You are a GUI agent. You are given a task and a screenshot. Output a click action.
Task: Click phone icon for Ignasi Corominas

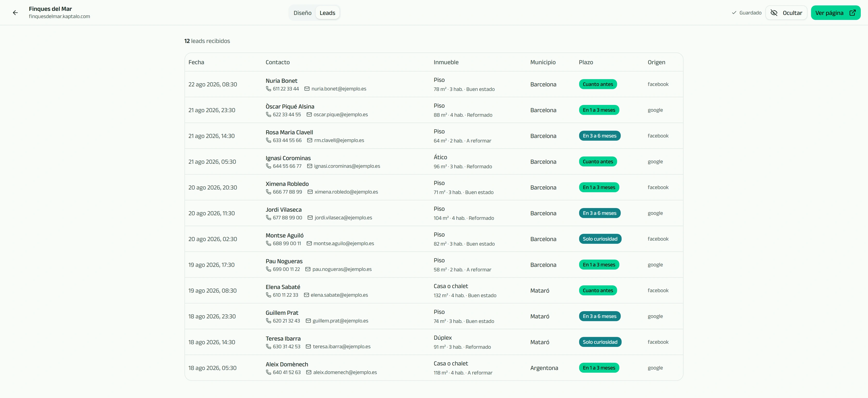[x=269, y=166]
